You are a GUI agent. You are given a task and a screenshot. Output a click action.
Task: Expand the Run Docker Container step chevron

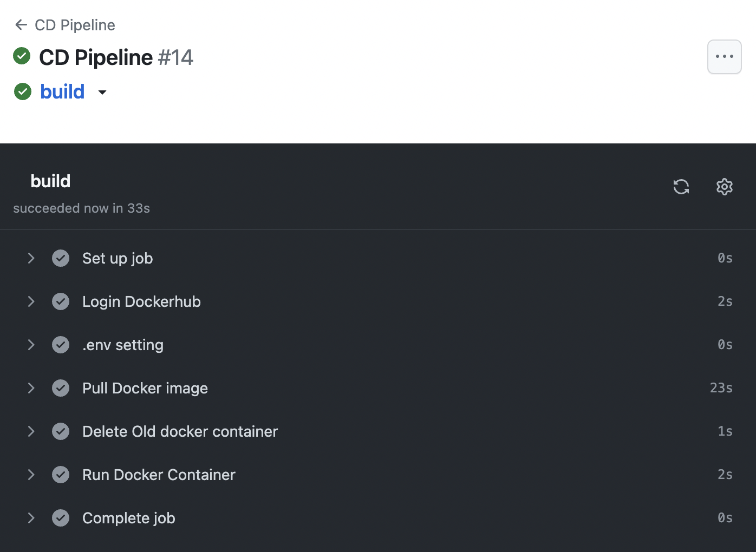[31, 475]
